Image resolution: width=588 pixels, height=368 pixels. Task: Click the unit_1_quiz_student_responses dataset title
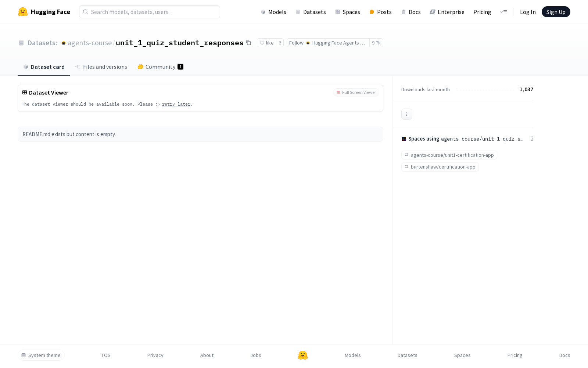(179, 43)
